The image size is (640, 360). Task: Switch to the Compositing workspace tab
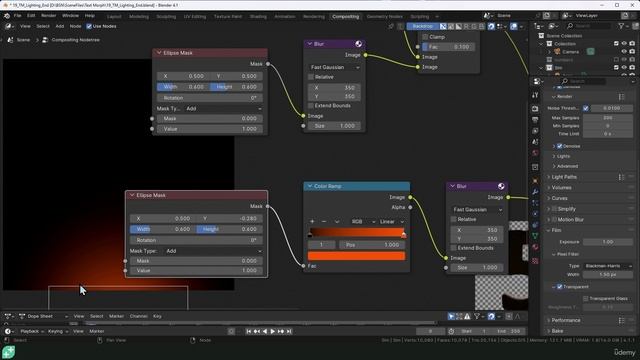click(x=346, y=17)
